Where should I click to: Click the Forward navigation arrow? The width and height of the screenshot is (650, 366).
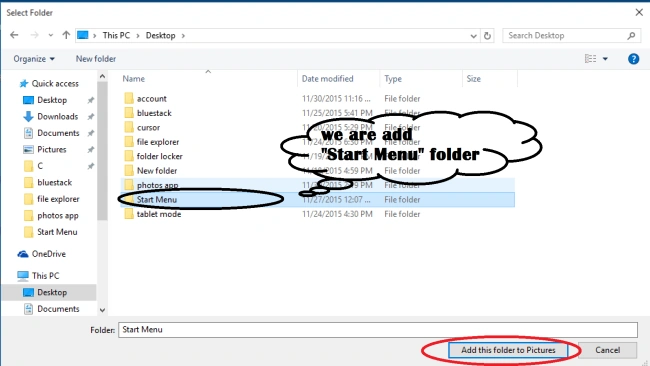(34, 35)
